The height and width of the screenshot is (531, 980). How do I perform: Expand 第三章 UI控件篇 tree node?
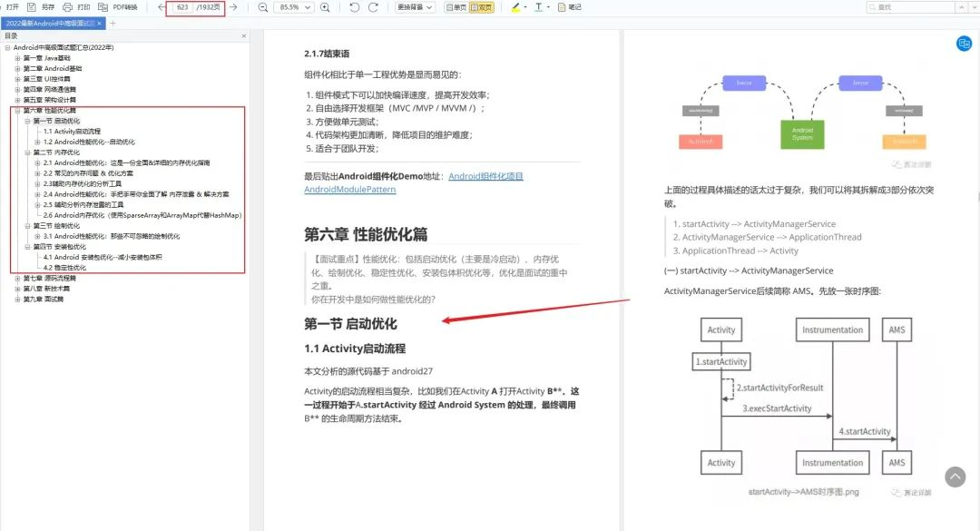(17, 79)
